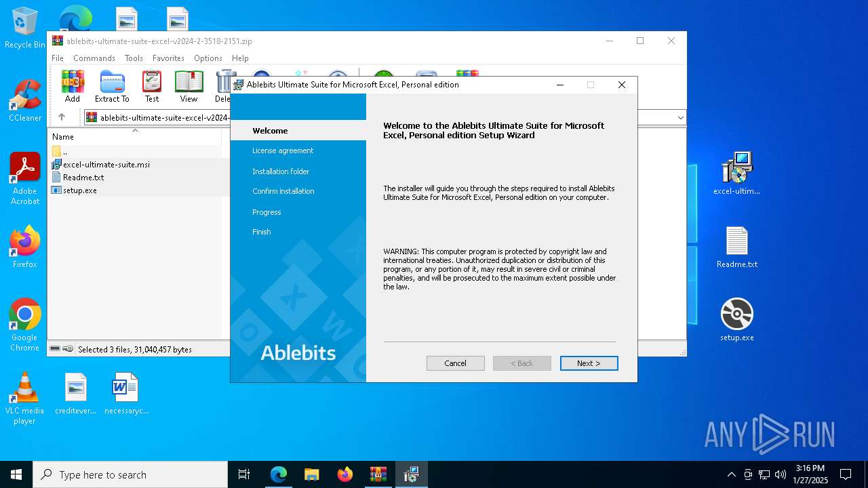The width and height of the screenshot is (868, 488).
Task: Click Next in the Ablebits setup wizard
Action: (x=589, y=363)
